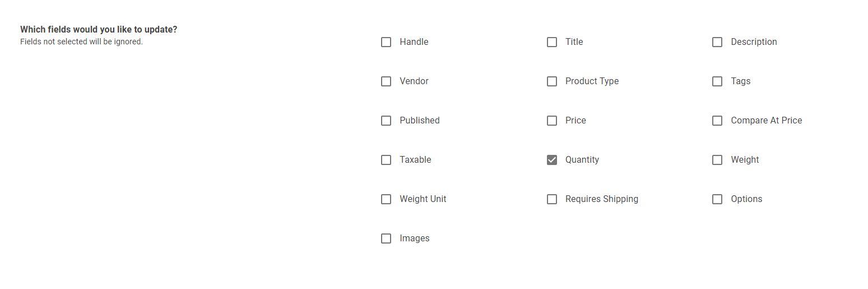Tick the Weight checkbox
The width and height of the screenshot is (868, 289).
pos(717,160)
